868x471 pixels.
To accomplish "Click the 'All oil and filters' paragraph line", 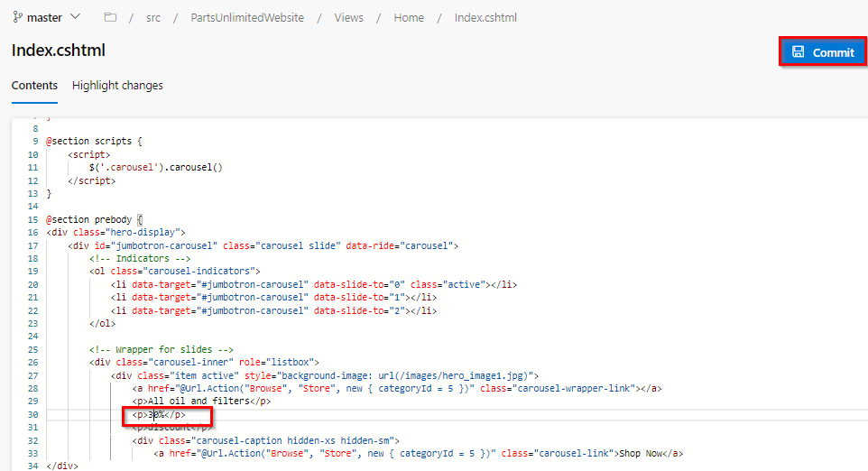I will tap(201, 402).
